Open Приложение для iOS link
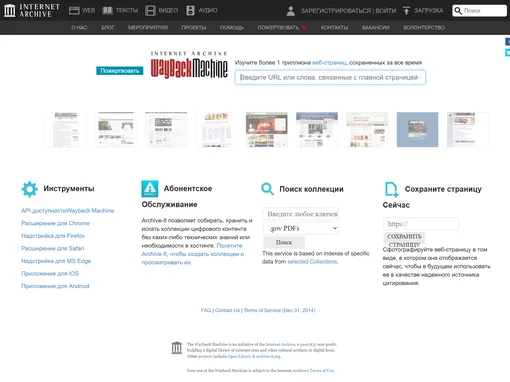Image resolution: width=510 pixels, height=382 pixels. click(50, 274)
